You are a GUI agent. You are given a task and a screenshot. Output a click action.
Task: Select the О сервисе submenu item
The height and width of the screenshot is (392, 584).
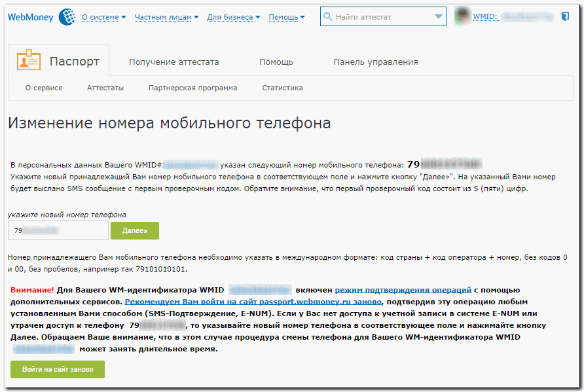coord(44,88)
